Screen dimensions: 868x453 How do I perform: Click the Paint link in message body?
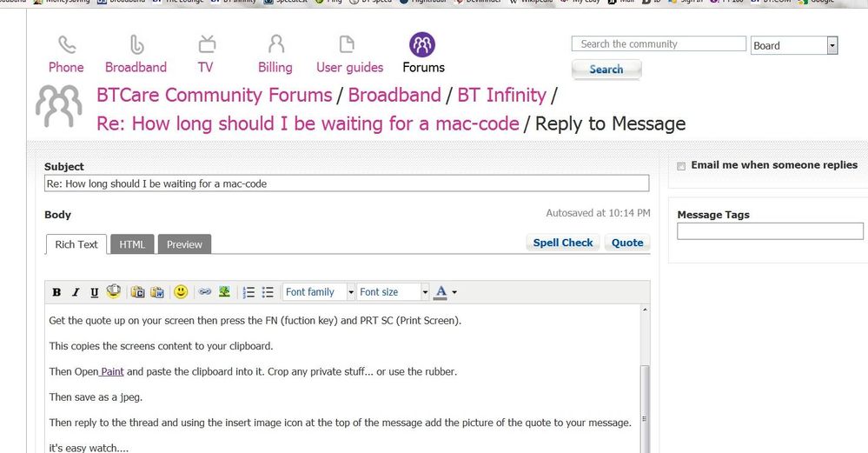coord(112,371)
